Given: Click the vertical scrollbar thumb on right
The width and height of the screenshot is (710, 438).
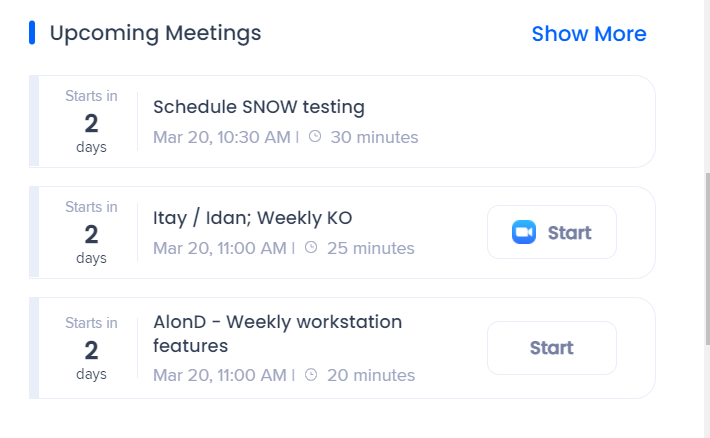Looking at the screenshot, I should pyautogui.click(x=707, y=259).
